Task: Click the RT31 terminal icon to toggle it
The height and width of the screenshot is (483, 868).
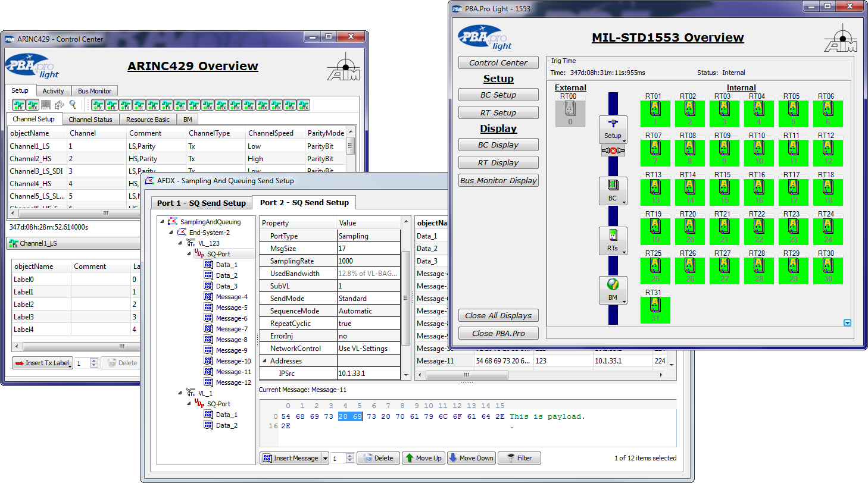Action: click(655, 309)
